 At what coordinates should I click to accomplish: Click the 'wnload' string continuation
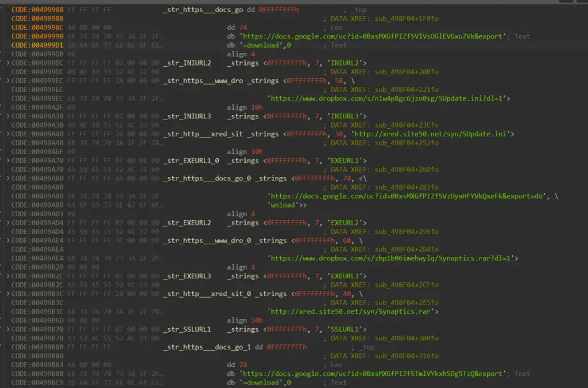283,205
